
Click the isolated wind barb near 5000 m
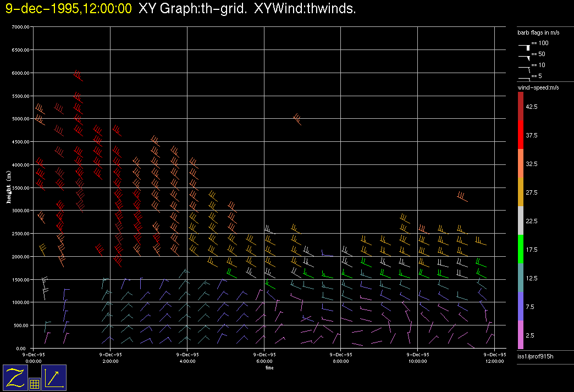click(297, 119)
